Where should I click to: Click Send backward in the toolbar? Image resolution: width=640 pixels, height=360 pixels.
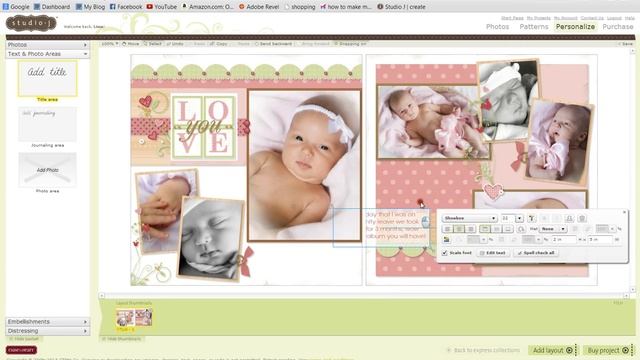coord(273,44)
